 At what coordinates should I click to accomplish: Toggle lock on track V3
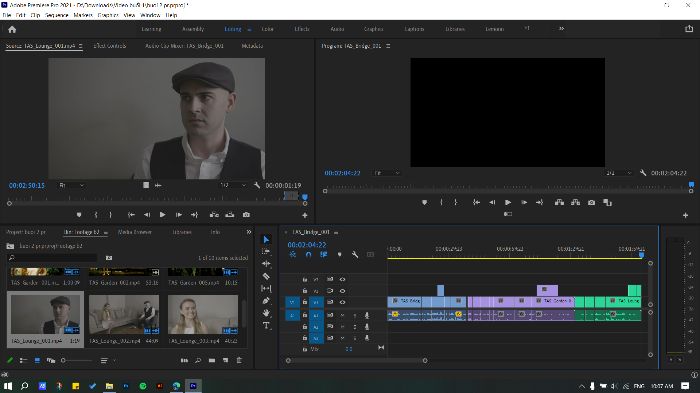click(305, 280)
